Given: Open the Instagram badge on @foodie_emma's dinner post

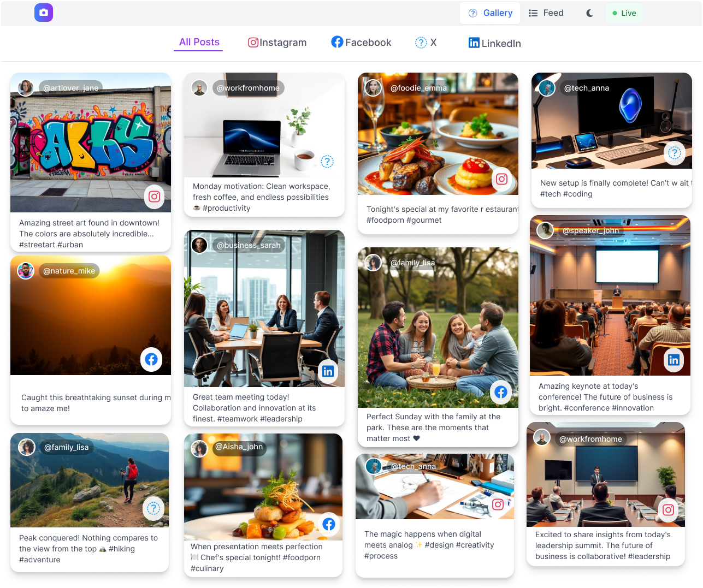Looking at the screenshot, I should tap(501, 179).
